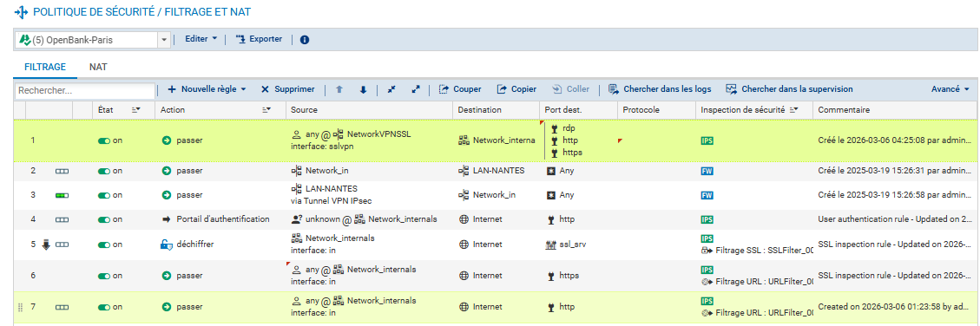Click Chercher dans les logs
This screenshot has width=980, height=326.
click(x=660, y=89)
